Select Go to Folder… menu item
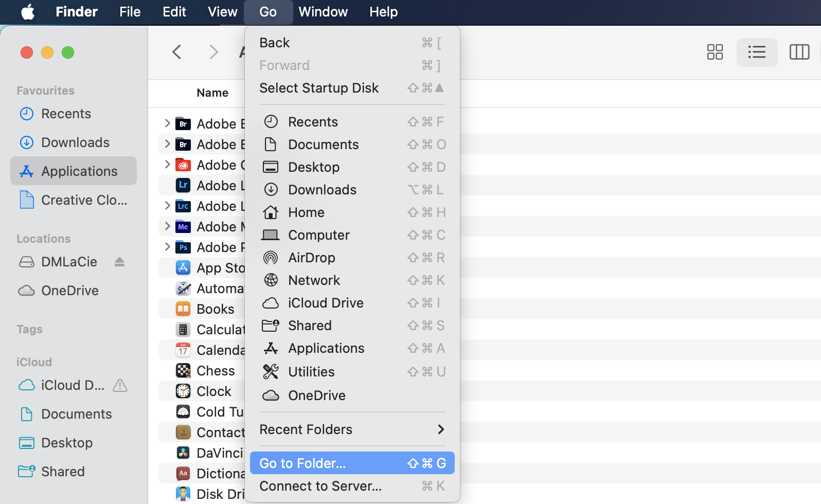Viewport: 821px width, 504px height. click(352, 463)
